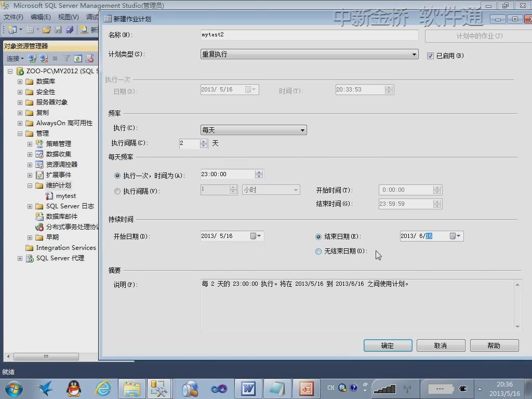Viewport: 532px width, 399px height.
Task: Select the mytest maintenance plan item
Action: [x=66, y=196]
